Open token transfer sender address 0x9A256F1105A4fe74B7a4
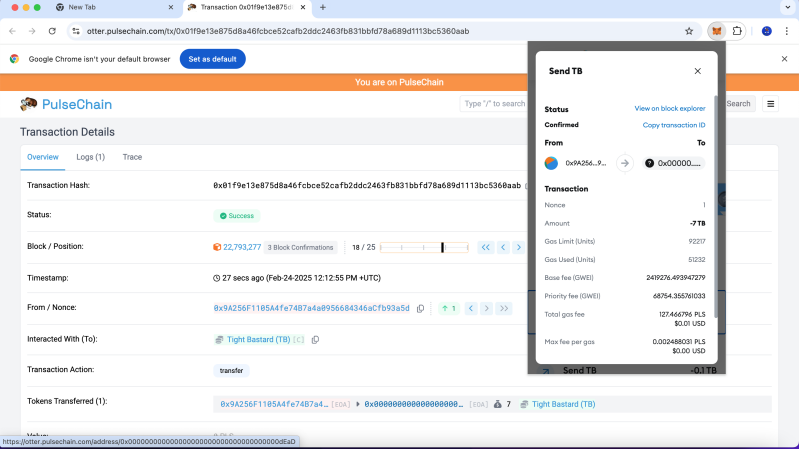The height and width of the screenshot is (449, 799). (x=274, y=404)
